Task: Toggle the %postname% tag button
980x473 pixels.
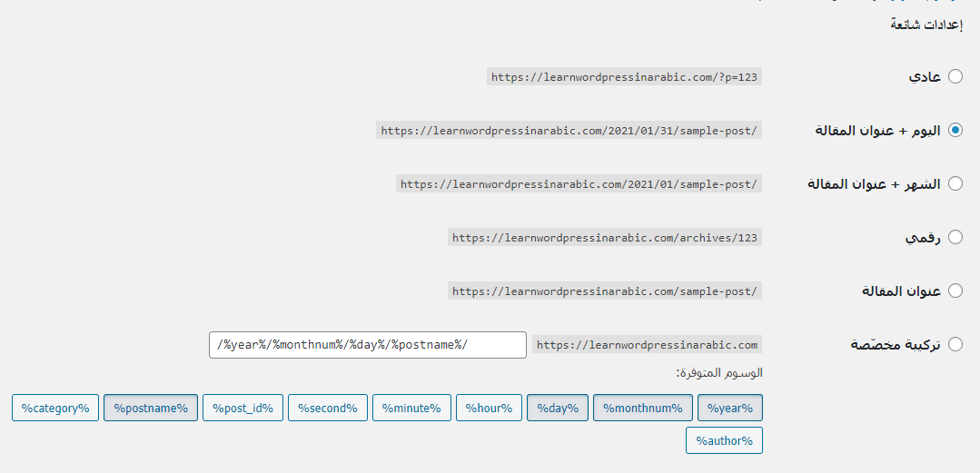Action: point(151,408)
